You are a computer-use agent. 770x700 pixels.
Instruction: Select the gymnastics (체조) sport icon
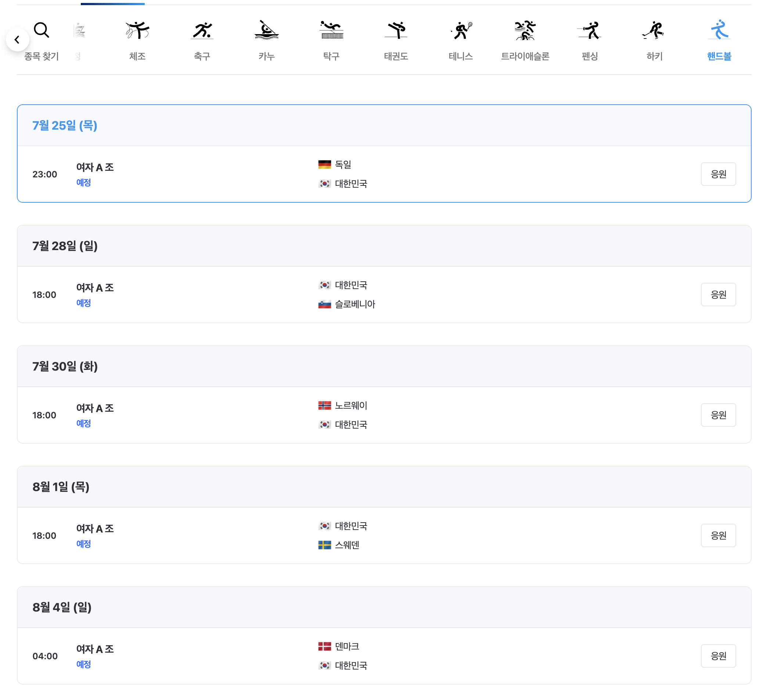(137, 31)
